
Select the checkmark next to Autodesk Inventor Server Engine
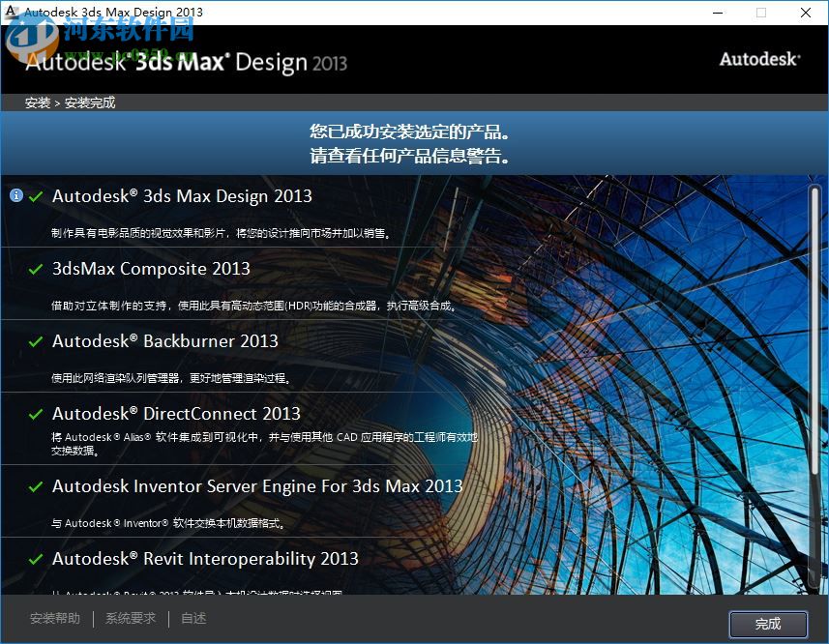click(36, 485)
